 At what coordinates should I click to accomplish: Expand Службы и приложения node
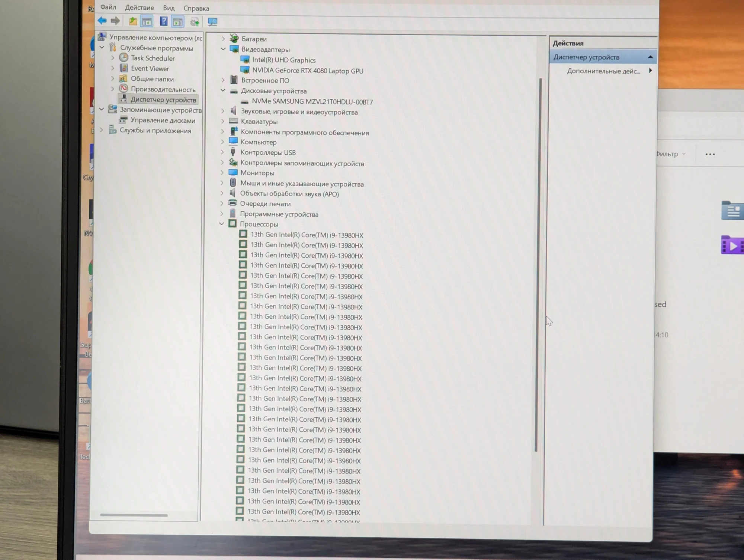coord(102,130)
